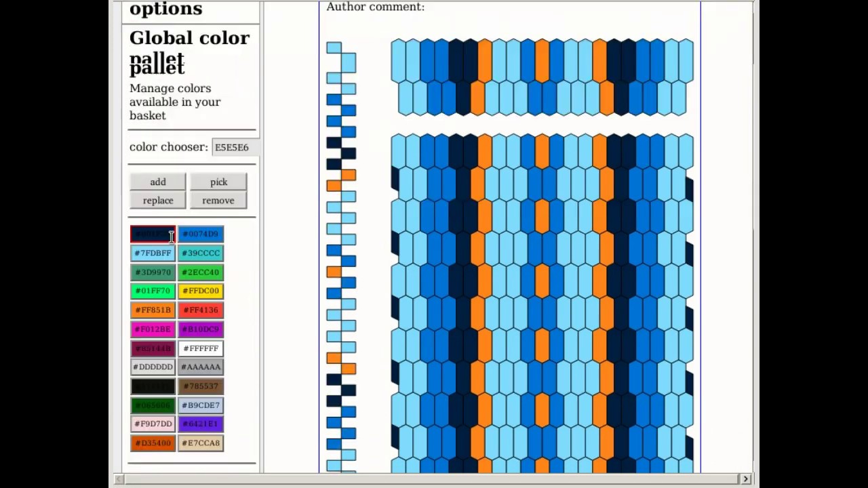Screen dimensions: 868x488
Task: Select the #FF851B orange swatch
Action: tap(153, 310)
